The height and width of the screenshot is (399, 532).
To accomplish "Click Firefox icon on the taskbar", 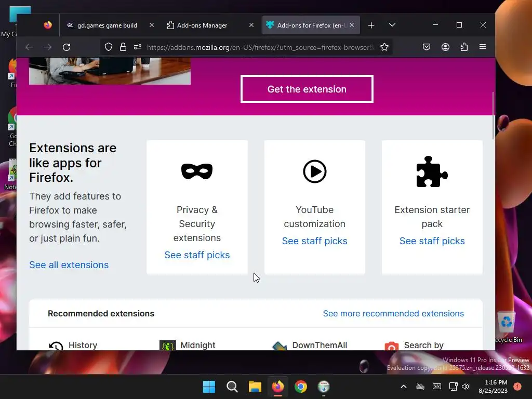I will click(278, 387).
